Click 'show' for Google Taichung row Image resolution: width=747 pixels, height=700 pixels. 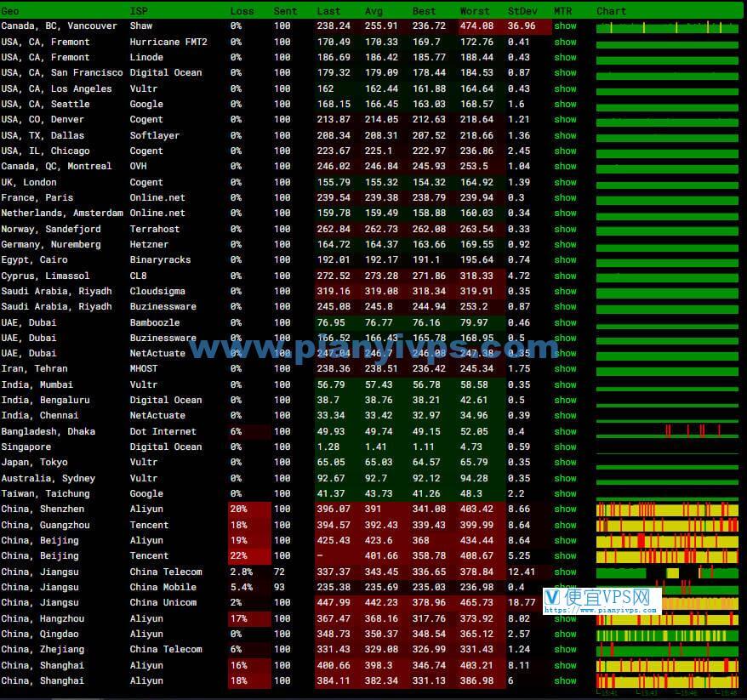[x=565, y=493]
